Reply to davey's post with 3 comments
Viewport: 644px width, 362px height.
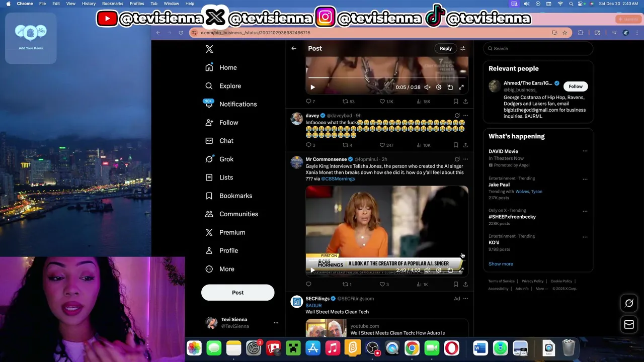click(x=310, y=145)
